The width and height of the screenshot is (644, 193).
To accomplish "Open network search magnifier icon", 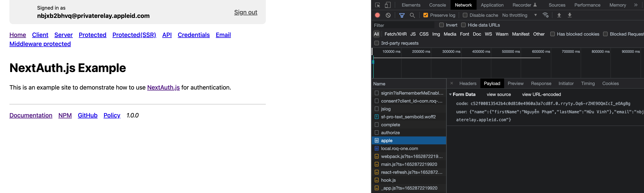I will [x=412, y=15].
